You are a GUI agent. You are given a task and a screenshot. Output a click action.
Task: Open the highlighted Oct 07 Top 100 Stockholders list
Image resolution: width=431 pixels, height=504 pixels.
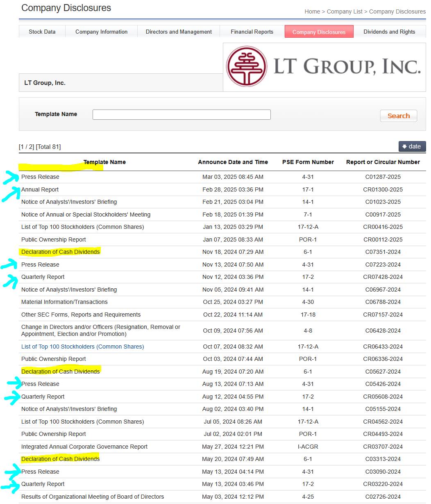click(x=82, y=347)
